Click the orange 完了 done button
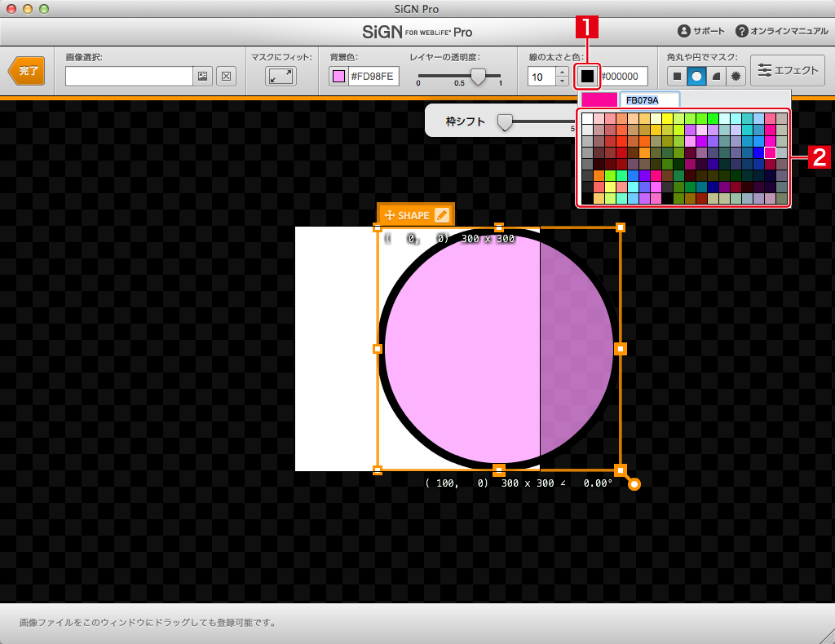This screenshot has height=644, width=835. coord(27,71)
